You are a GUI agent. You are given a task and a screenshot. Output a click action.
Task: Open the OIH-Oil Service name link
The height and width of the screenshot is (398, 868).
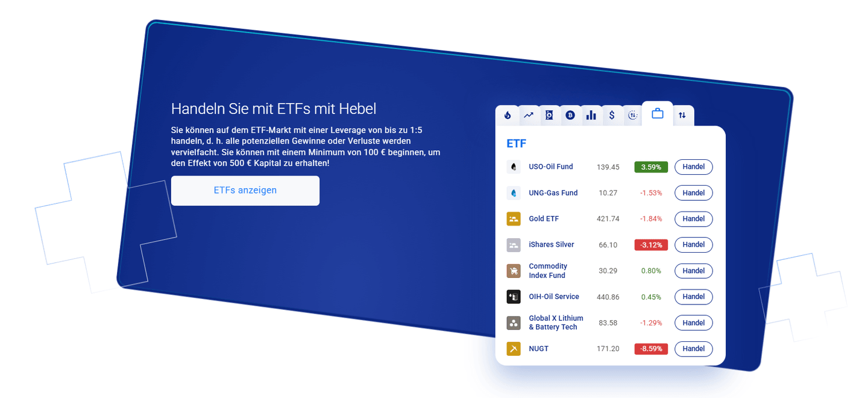point(554,297)
